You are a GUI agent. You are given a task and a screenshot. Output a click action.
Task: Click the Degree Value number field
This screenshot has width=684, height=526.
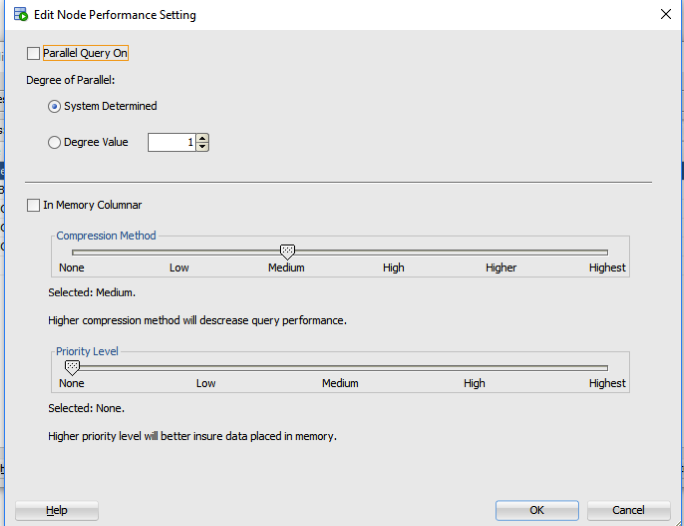click(171, 142)
